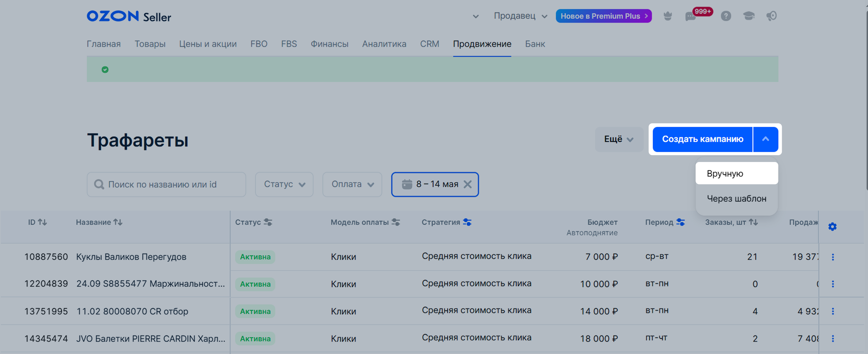Screen dimensions: 868x354
Task: Click the Создать кампанию button
Action: (702, 139)
